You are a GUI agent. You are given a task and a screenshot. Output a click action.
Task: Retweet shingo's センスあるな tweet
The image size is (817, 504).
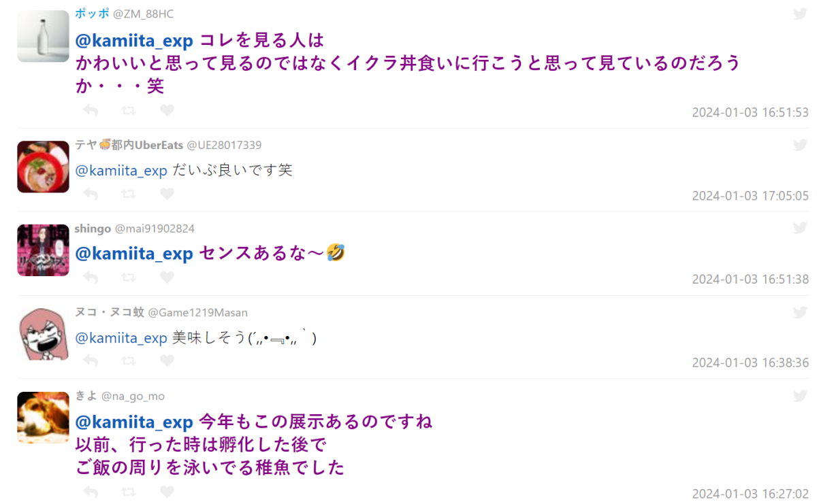click(x=129, y=277)
